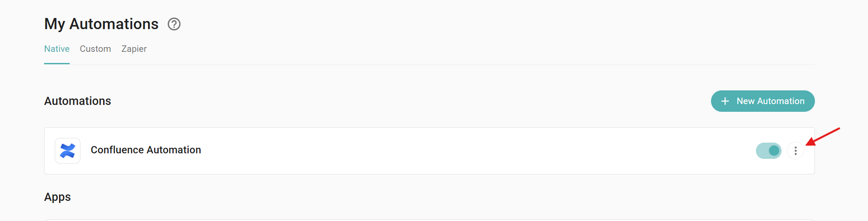This screenshot has height=221, width=868.
Task: Select the Zapier tab
Action: point(134,49)
